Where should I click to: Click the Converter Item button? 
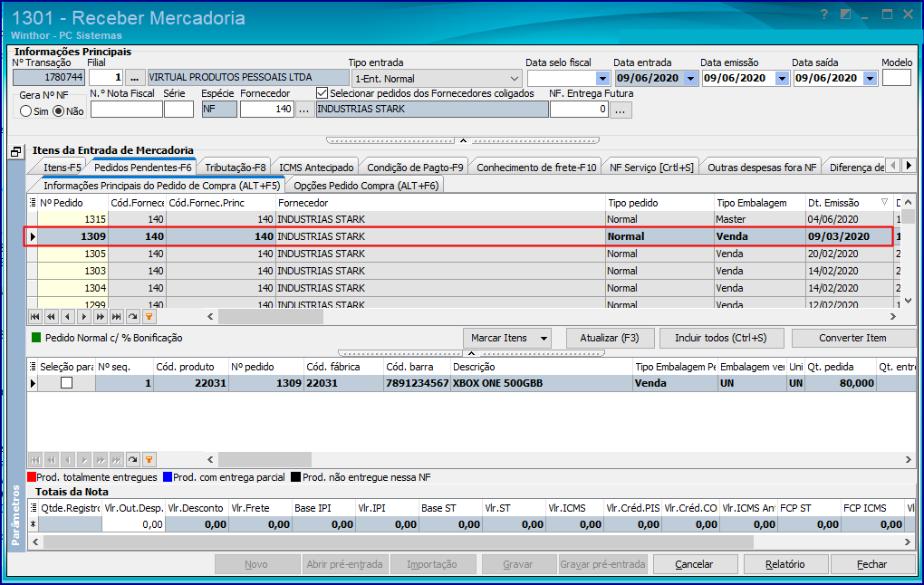[x=852, y=338]
